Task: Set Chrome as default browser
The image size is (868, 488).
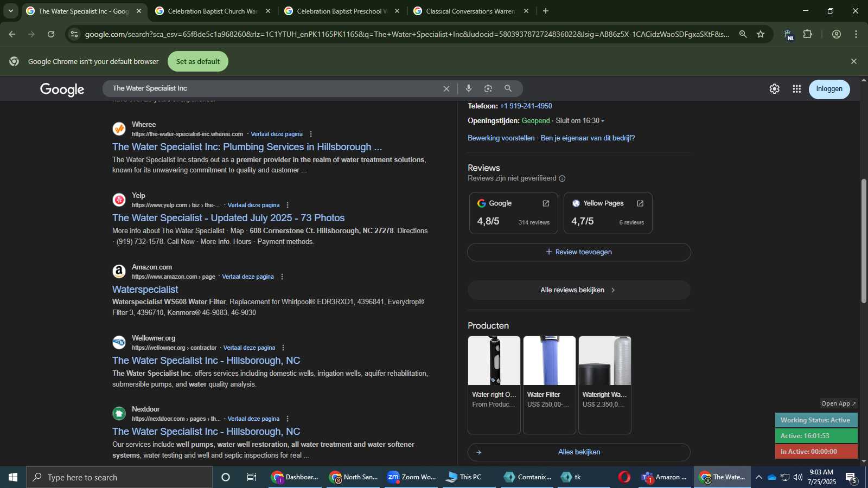Action: coord(198,61)
